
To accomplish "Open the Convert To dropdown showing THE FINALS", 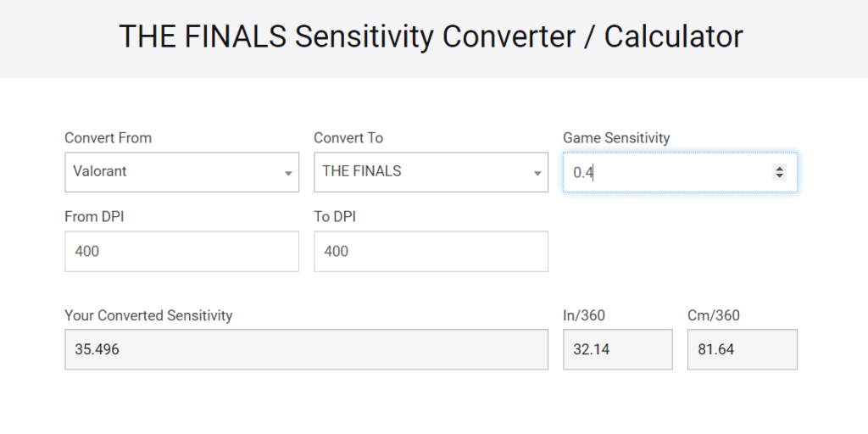I will (431, 172).
